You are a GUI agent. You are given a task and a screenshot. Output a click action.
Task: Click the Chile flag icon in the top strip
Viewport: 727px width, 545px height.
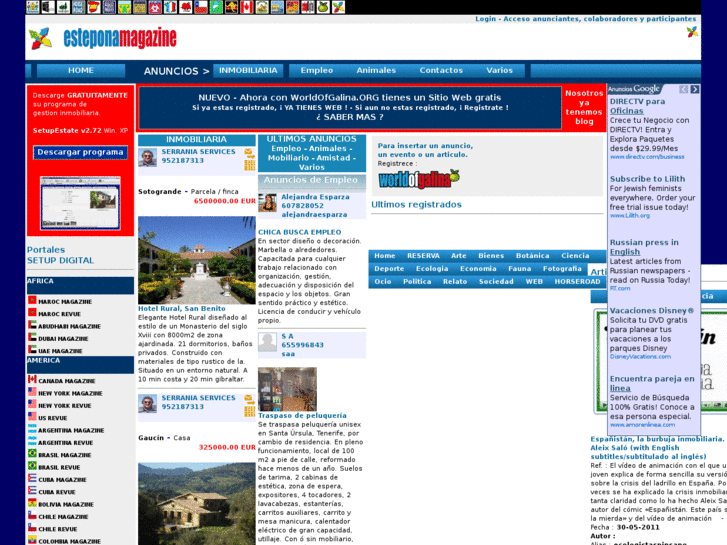pyautogui.click(x=201, y=7)
